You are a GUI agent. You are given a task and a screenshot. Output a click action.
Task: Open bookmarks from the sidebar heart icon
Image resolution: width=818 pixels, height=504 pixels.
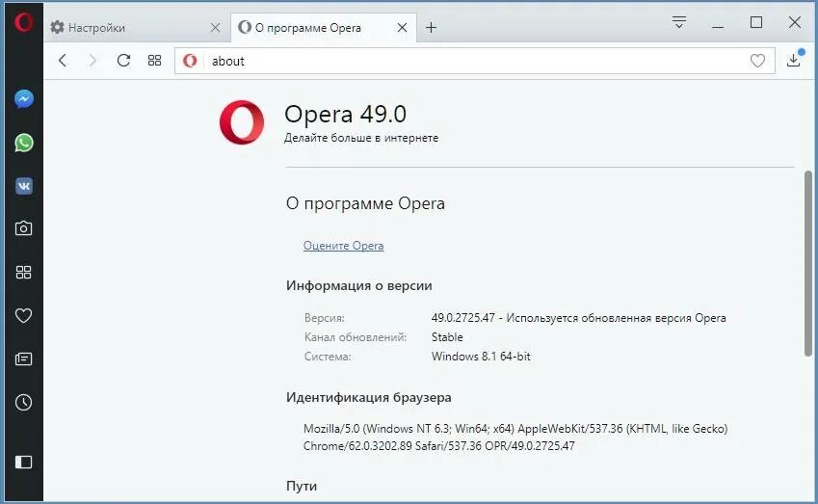[23, 315]
